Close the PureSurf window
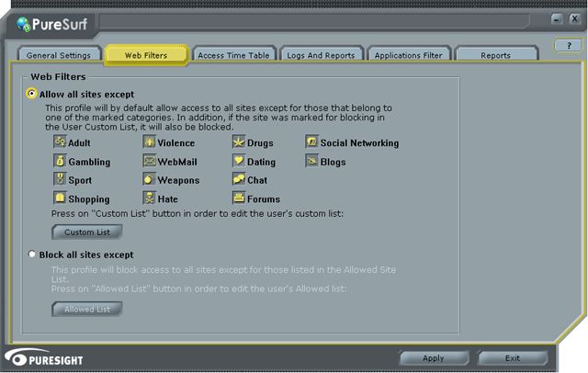The image size is (588, 373). (x=574, y=18)
